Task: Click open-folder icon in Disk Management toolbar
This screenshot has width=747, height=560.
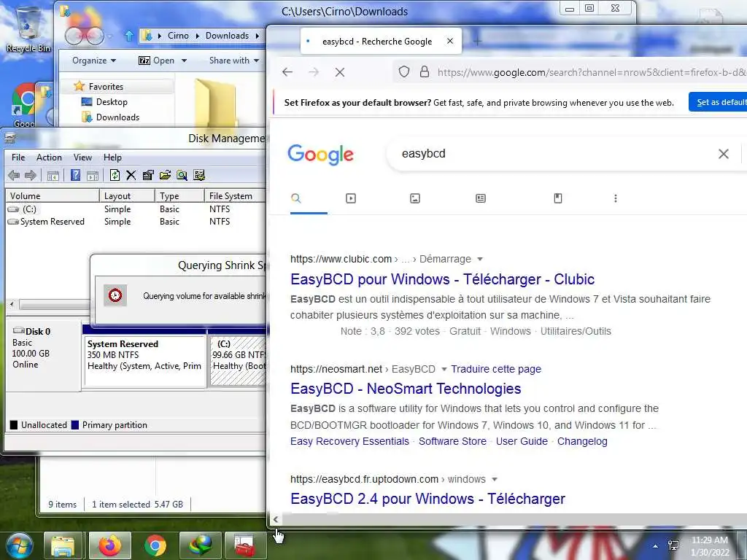Action: coord(165,175)
